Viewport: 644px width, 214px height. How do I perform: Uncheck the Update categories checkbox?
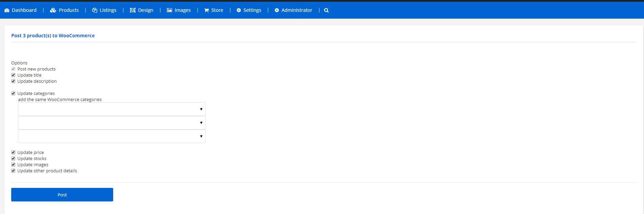pyautogui.click(x=13, y=93)
